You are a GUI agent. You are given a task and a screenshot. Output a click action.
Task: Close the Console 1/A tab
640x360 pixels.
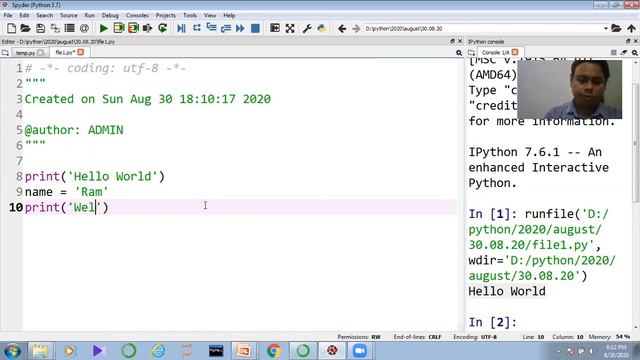pos(515,52)
